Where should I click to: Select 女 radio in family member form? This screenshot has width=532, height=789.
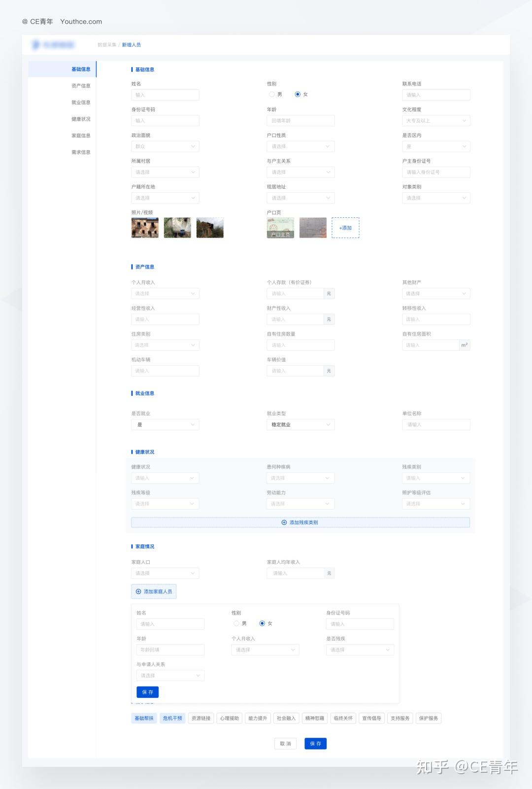(x=262, y=623)
